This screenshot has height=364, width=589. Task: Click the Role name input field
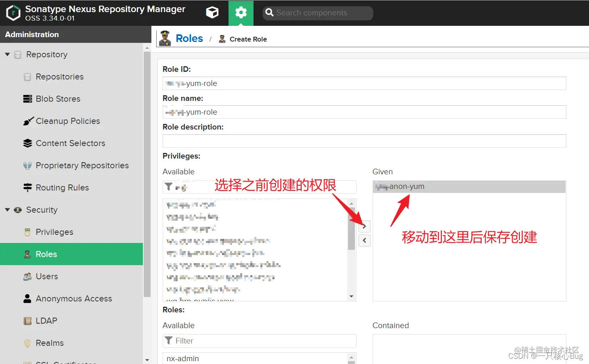(x=364, y=112)
